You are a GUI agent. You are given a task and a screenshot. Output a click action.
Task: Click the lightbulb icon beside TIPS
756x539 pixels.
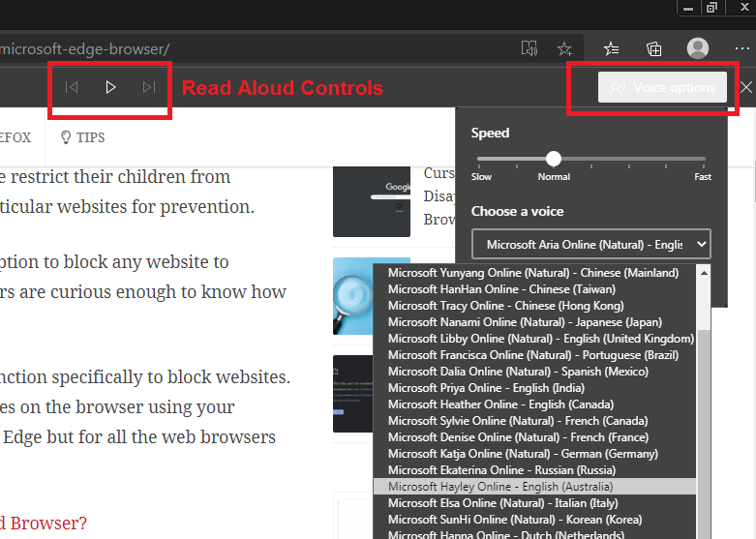point(66,137)
